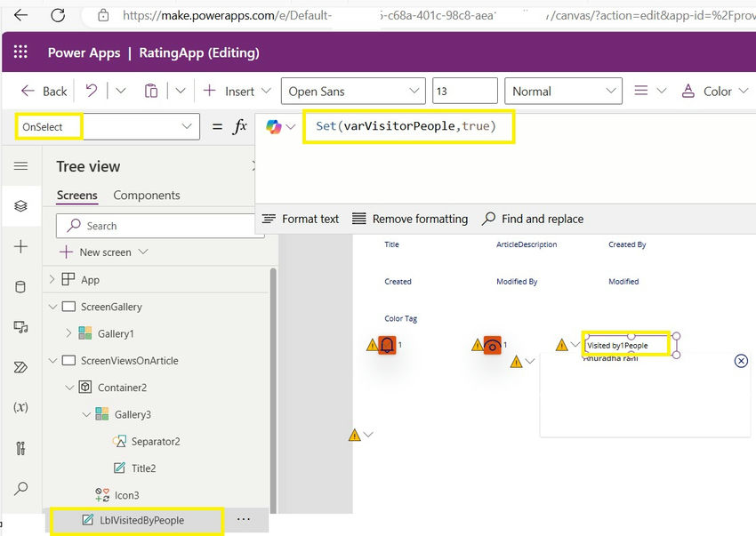Click the text alignment icon
Viewport: 756px width, 536px height.
(x=640, y=91)
